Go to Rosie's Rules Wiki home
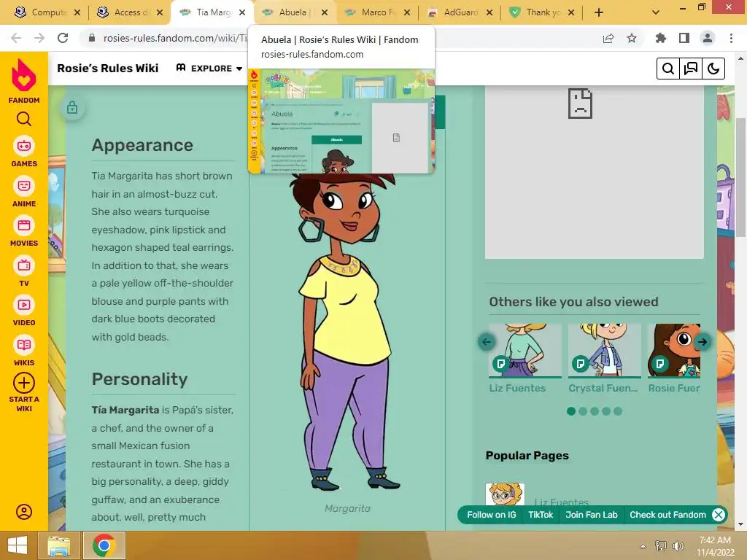Image resolution: width=747 pixels, height=560 pixels. pos(108,68)
